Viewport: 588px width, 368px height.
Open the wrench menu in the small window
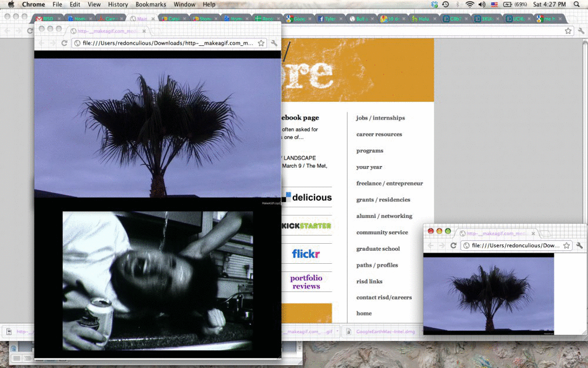pyautogui.click(x=579, y=246)
